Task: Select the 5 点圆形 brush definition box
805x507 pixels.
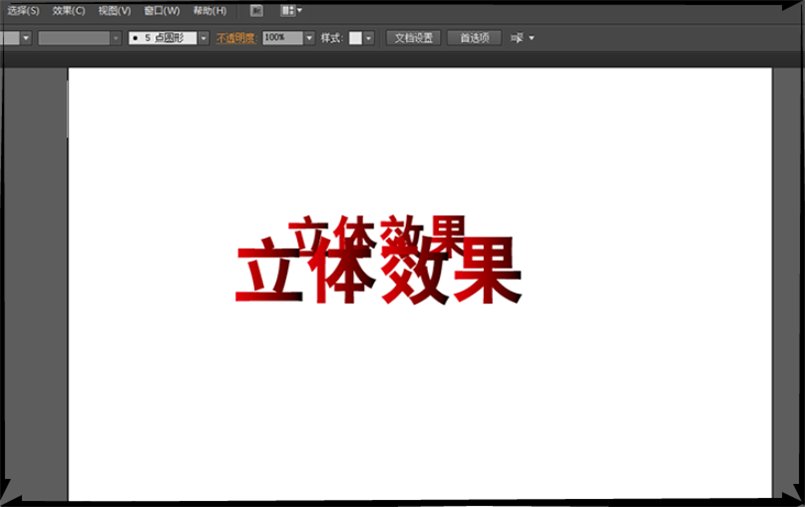Action: pos(163,38)
